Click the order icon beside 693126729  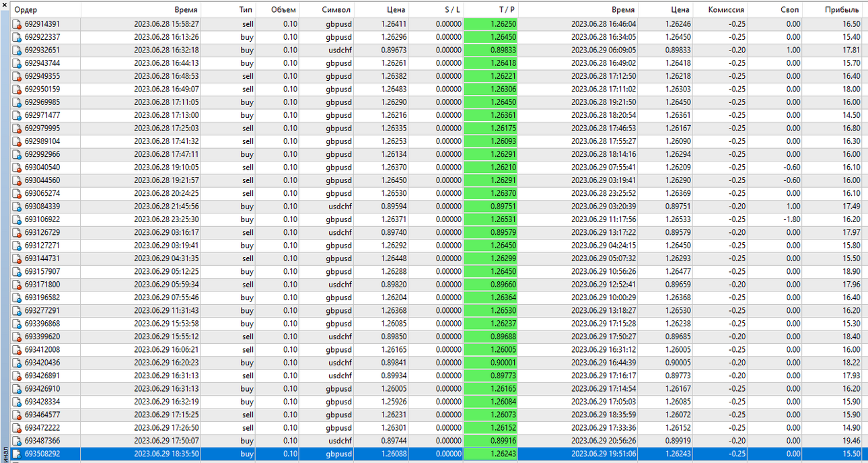pyautogui.click(x=17, y=233)
